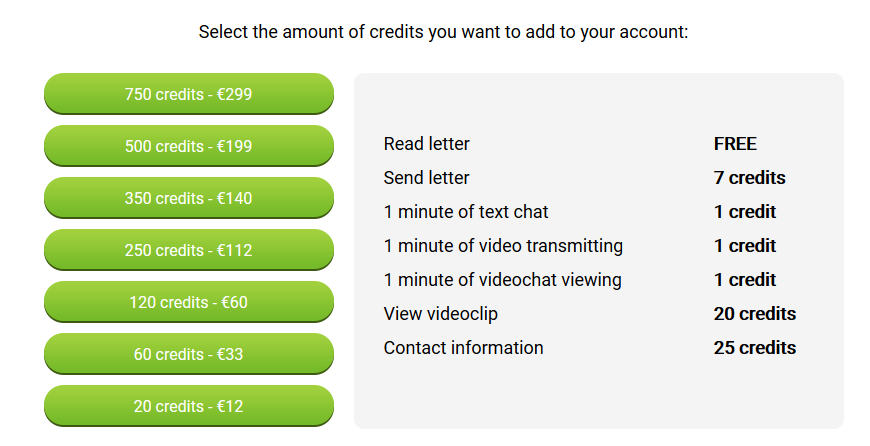Click the Read letter row label
Viewport: 870px width, 446px height.
click(x=426, y=144)
